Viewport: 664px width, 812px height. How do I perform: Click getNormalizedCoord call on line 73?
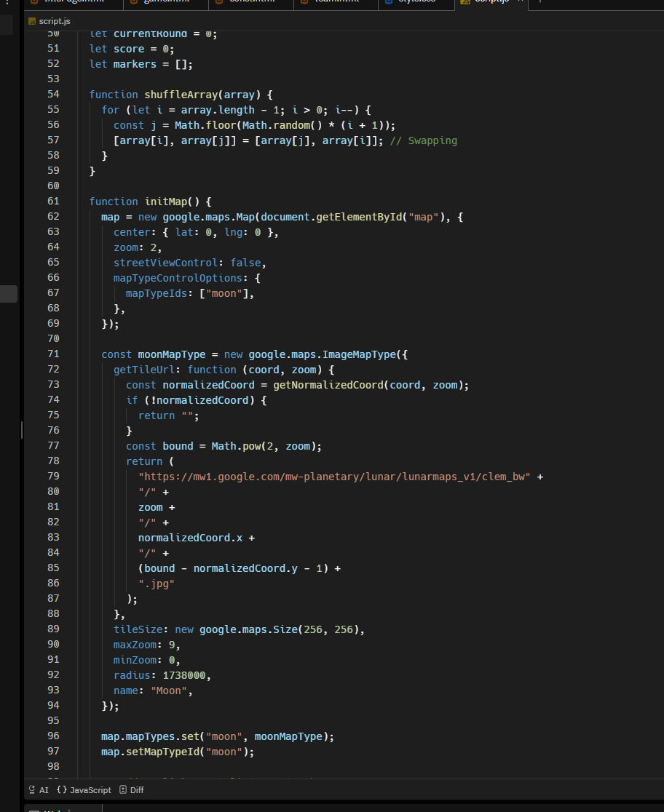(x=328, y=386)
